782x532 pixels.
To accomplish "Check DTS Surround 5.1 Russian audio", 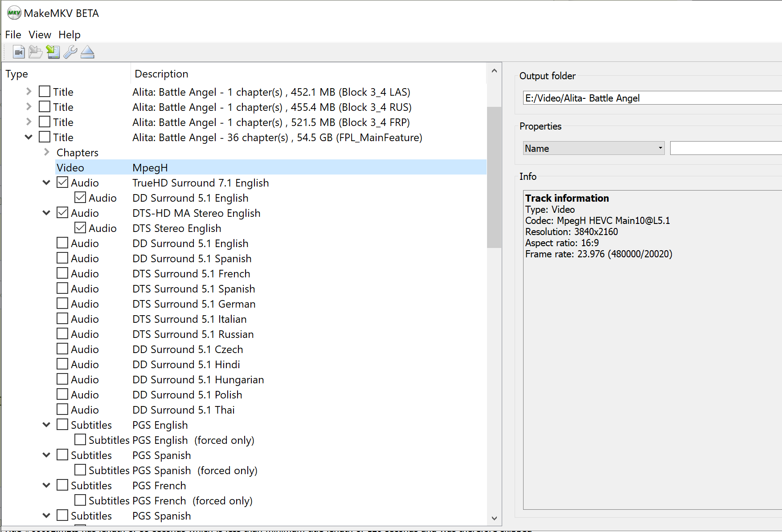I will [x=62, y=334].
